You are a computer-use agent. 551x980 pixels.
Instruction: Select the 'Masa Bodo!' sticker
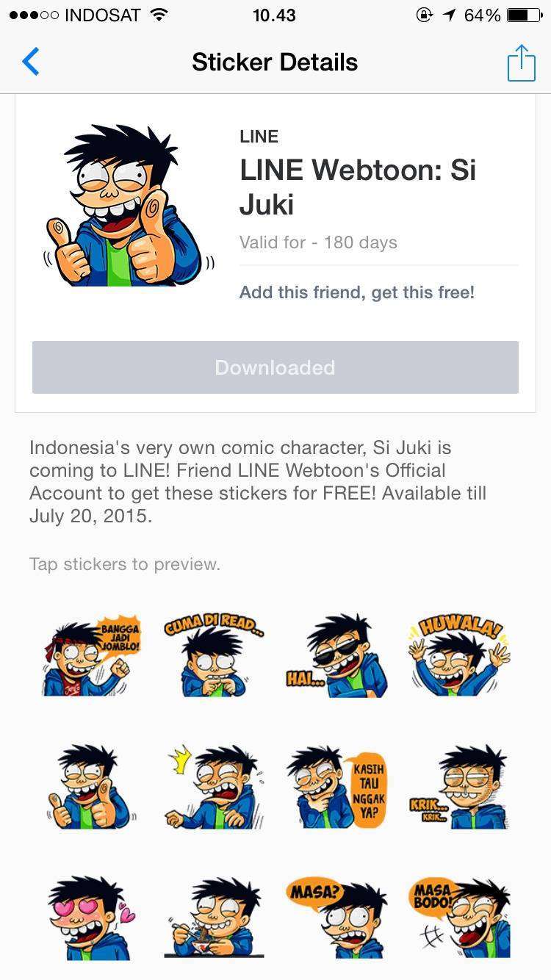(x=459, y=918)
